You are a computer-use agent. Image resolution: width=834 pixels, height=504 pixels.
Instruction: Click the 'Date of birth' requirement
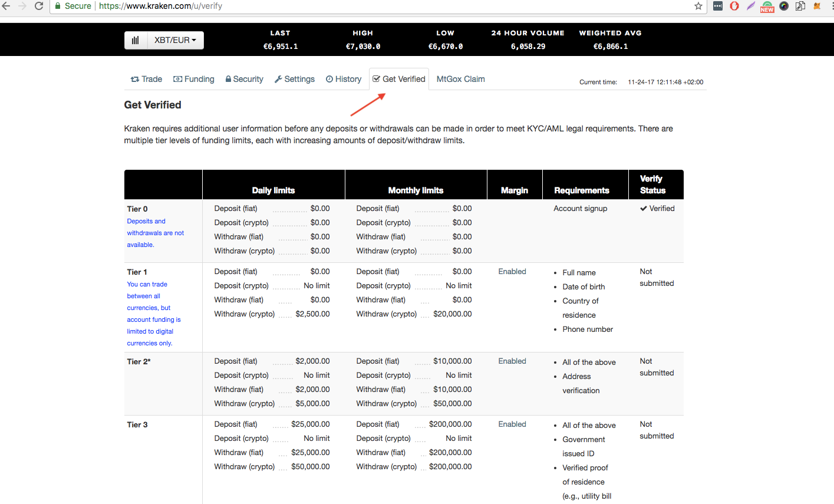(x=584, y=287)
